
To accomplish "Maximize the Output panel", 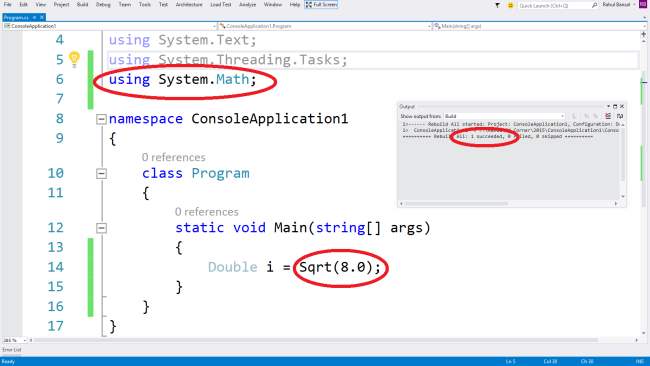I will point(615,107).
